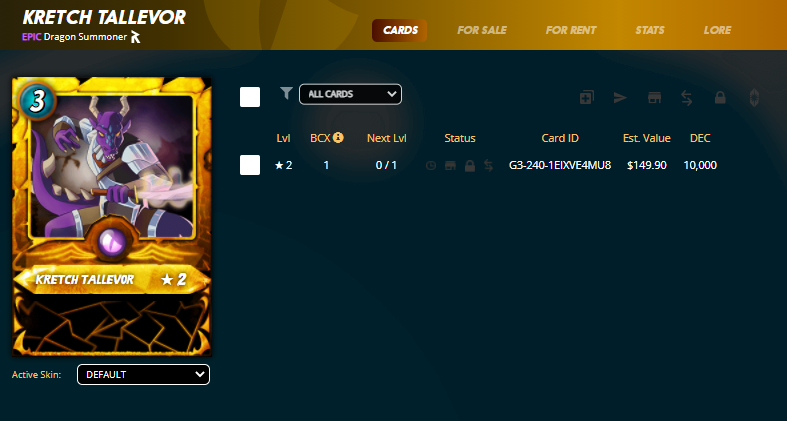This screenshot has width=787, height=421.
Task: Click the KRETCH TALLEVOR page title
Action: coord(104,17)
